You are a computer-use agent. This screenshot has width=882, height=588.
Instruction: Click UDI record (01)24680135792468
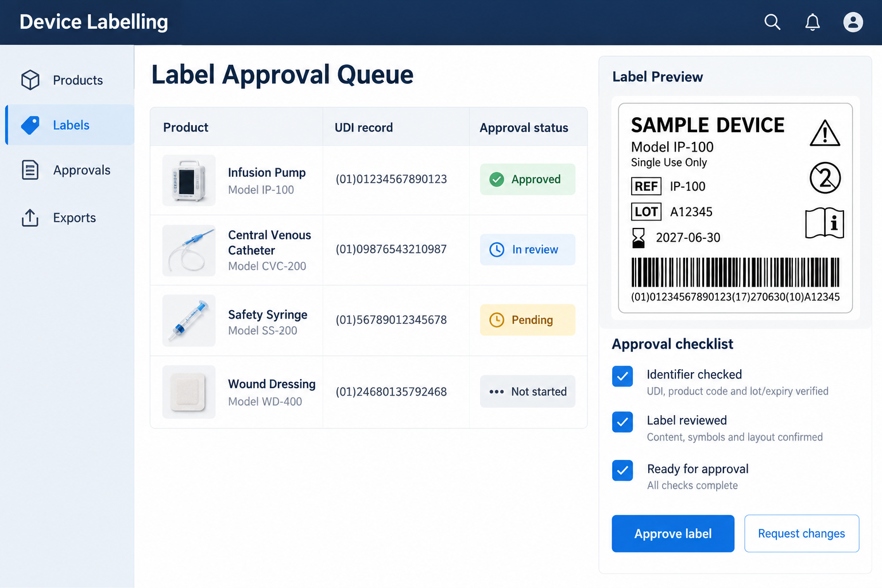click(x=391, y=392)
